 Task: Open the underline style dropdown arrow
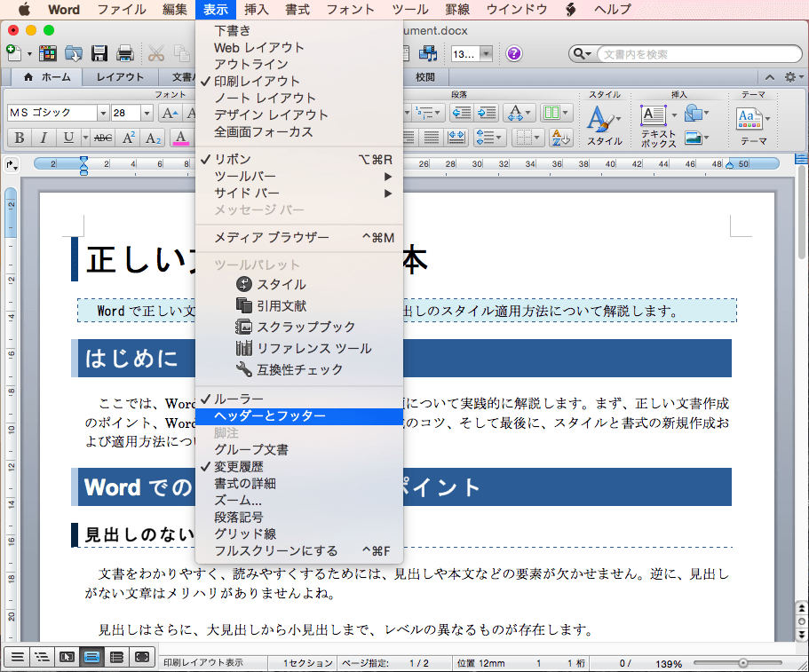(x=85, y=138)
